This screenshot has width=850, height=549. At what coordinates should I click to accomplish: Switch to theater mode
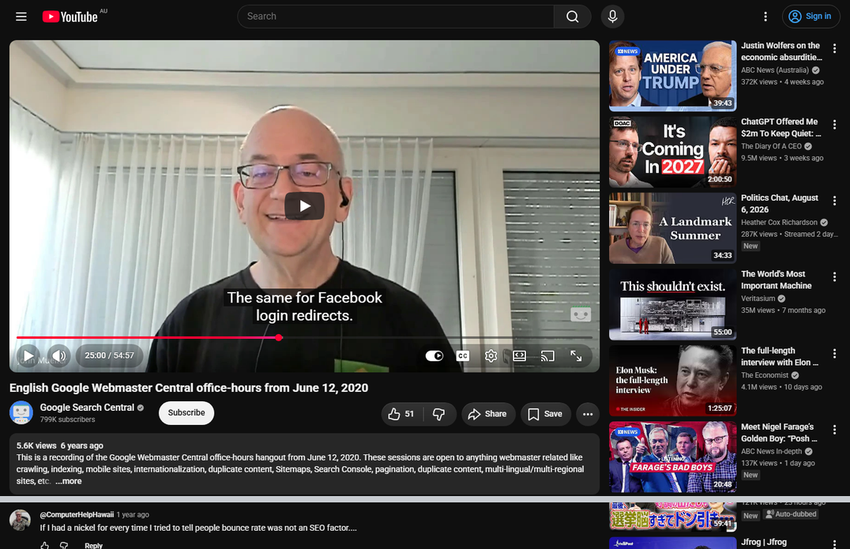click(x=519, y=356)
